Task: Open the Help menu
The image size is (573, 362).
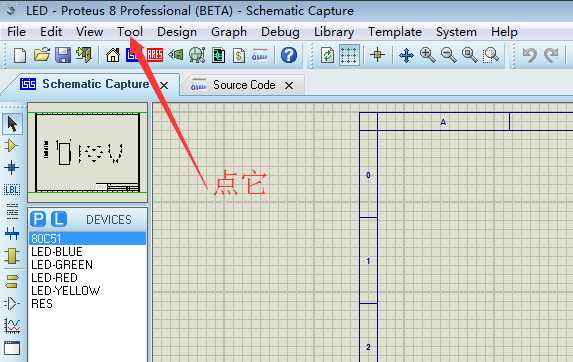Action: click(x=504, y=32)
